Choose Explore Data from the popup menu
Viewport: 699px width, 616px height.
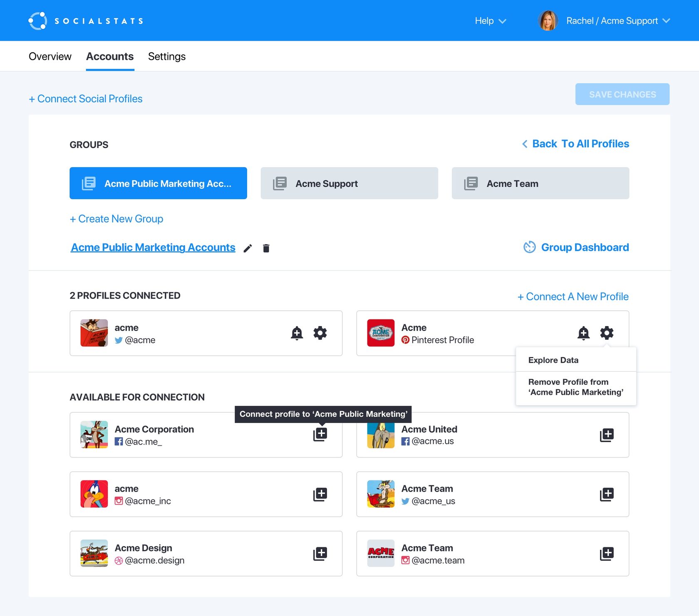pos(553,360)
